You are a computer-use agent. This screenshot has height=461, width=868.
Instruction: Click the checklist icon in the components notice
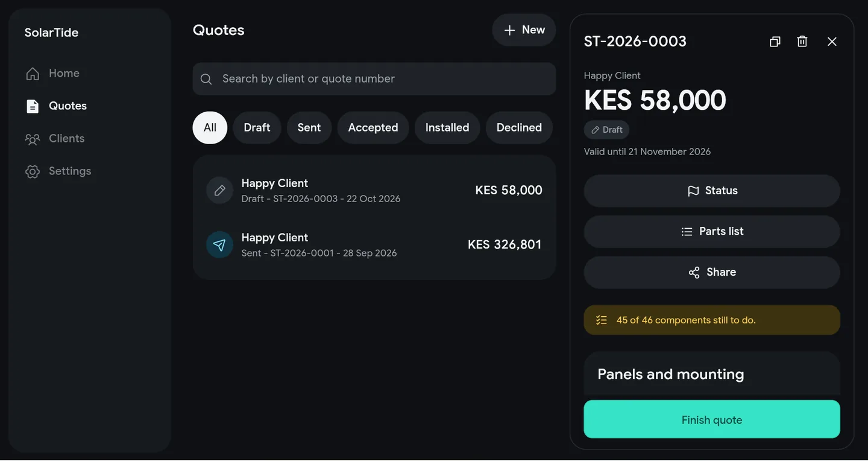[602, 320]
